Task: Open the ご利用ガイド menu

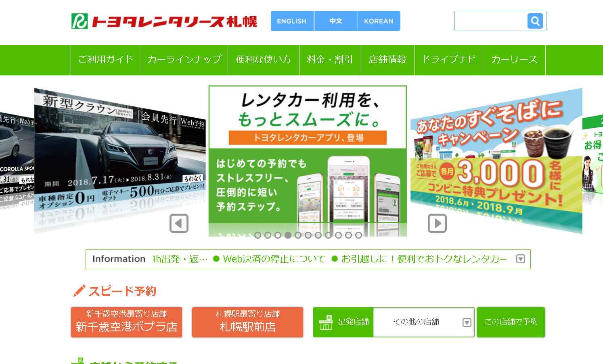Action: point(106,60)
